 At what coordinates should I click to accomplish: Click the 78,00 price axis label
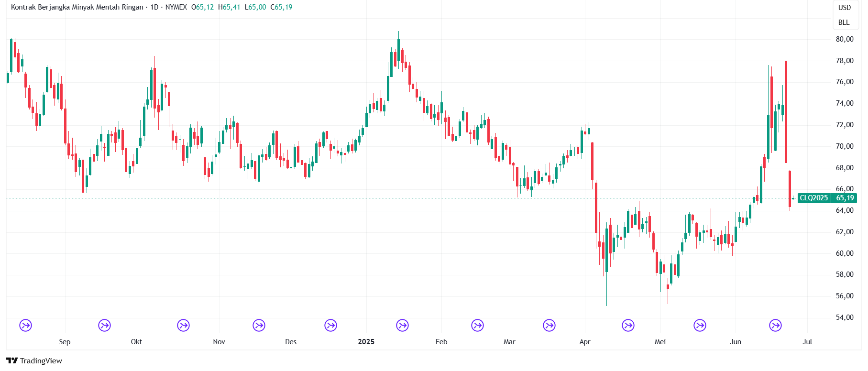845,61
